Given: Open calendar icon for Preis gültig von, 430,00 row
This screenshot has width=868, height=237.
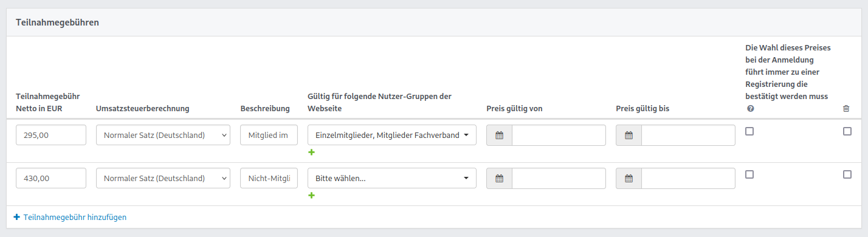Looking at the screenshot, I should click(x=500, y=178).
